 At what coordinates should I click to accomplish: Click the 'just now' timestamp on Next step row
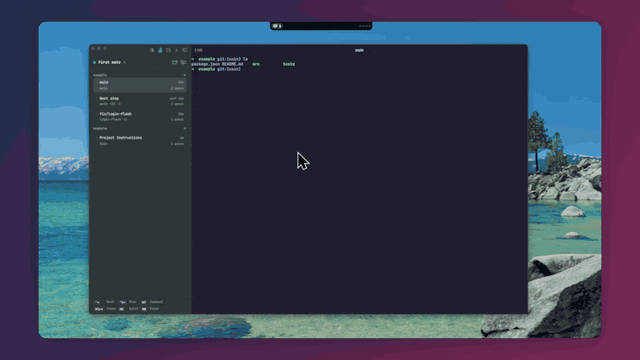click(x=177, y=98)
